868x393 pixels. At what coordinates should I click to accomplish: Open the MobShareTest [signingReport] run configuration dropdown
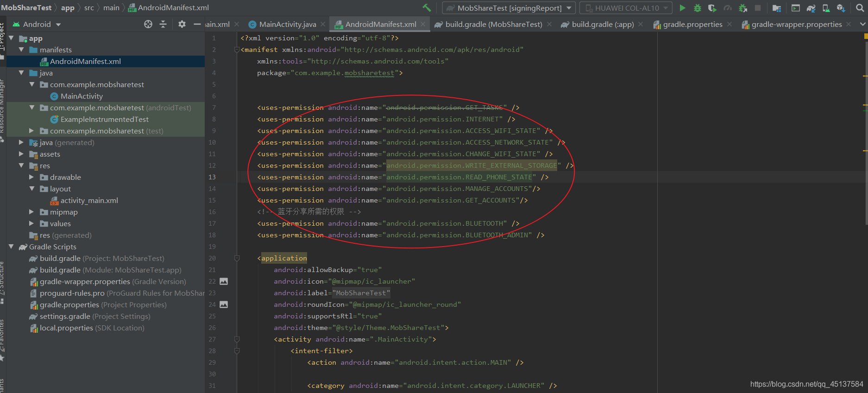[509, 8]
